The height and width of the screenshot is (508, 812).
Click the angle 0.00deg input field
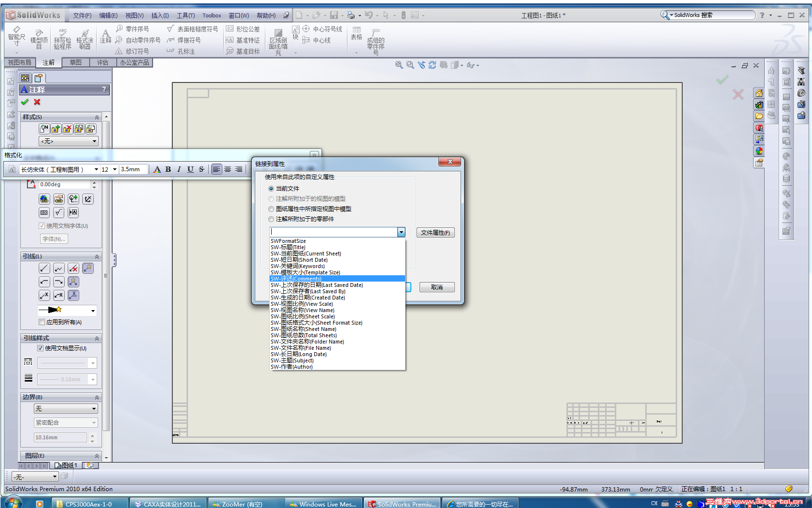click(65, 184)
